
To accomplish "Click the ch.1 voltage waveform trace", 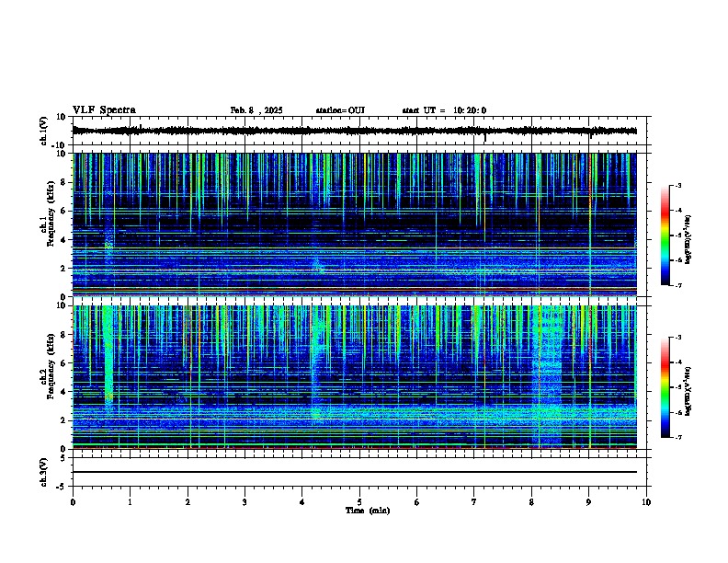I will point(354,131).
